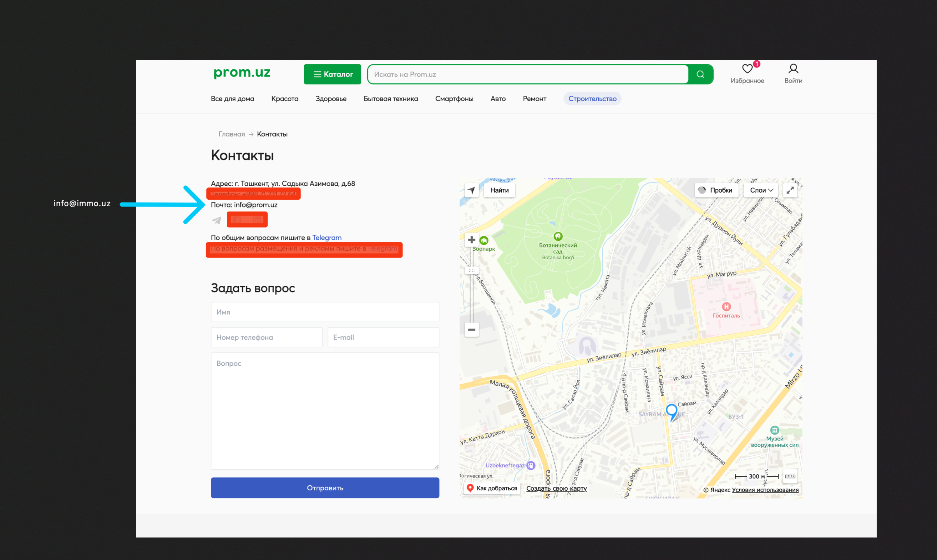Toggle Пробки traffic on map
The width and height of the screenshot is (937, 560).
coord(716,190)
